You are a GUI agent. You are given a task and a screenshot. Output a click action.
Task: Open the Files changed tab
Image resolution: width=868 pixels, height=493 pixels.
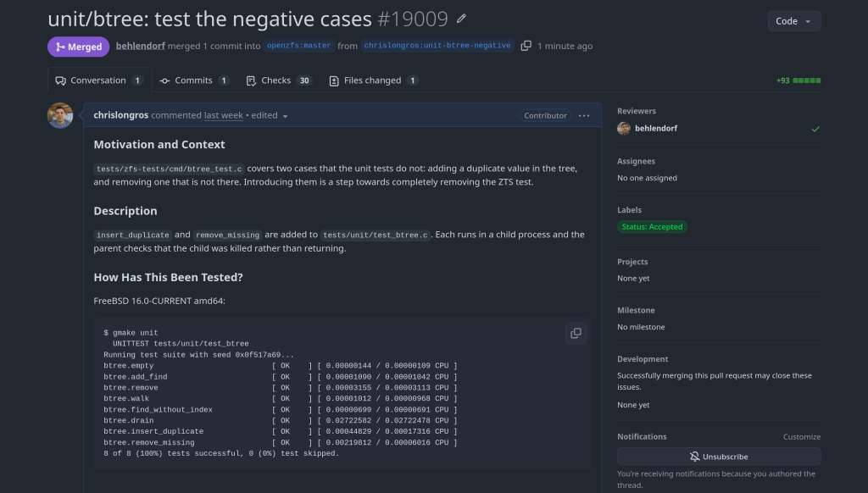373,80
